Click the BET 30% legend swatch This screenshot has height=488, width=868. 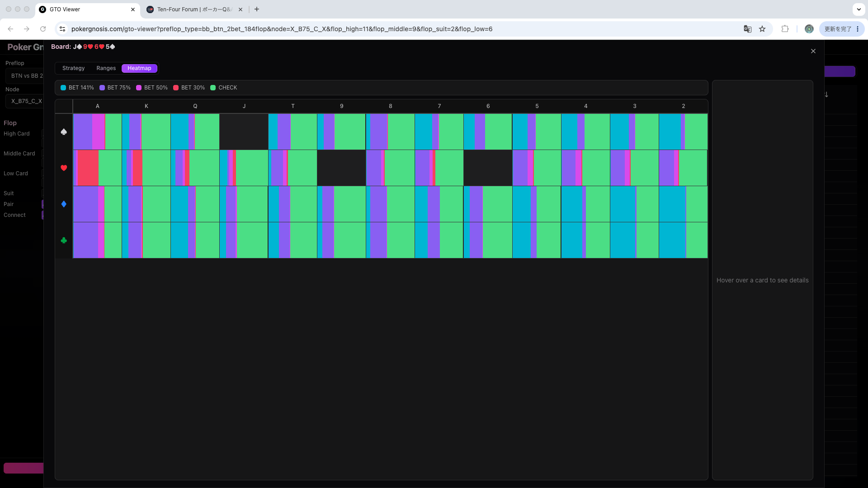tap(176, 88)
